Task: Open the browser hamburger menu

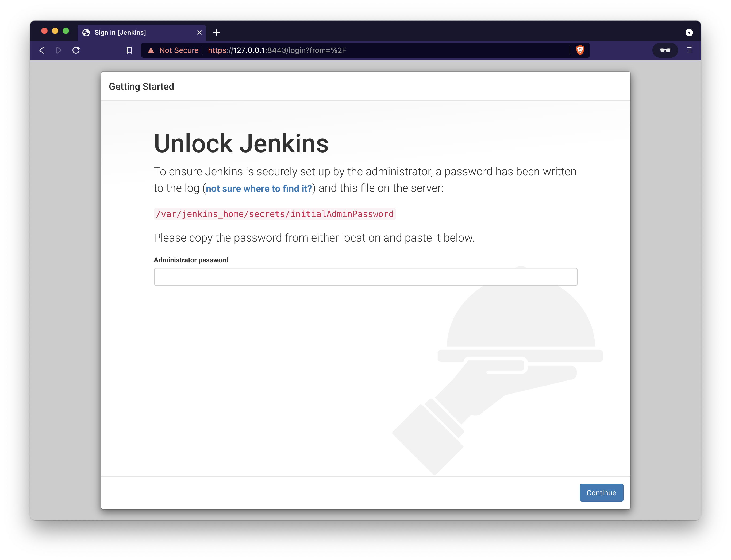Action: tap(689, 50)
